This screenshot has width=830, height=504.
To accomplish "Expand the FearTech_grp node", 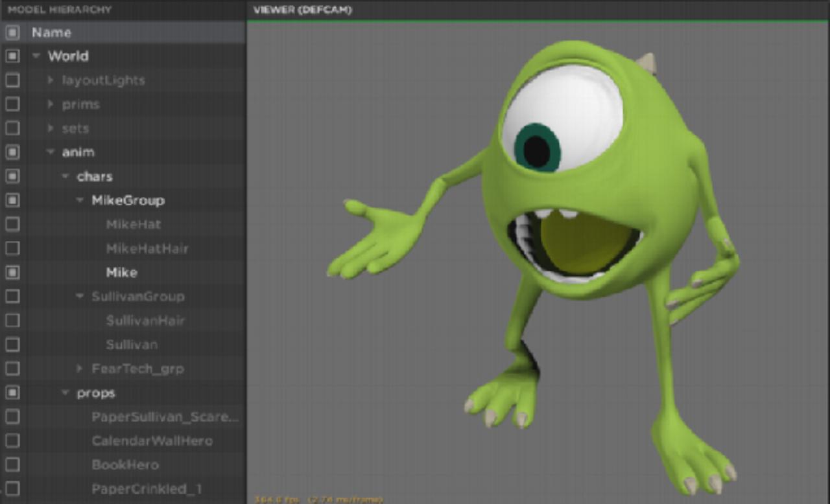I will click(x=80, y=369).
